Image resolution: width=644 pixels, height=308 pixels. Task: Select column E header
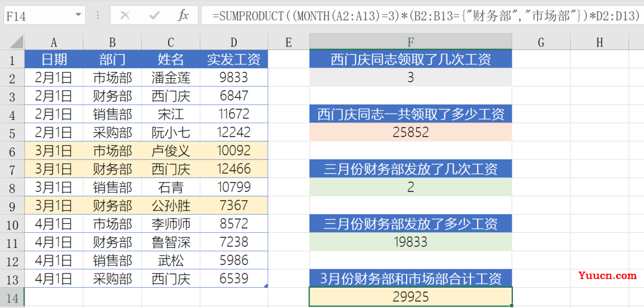pyautogui.click(x=289, y=42)
